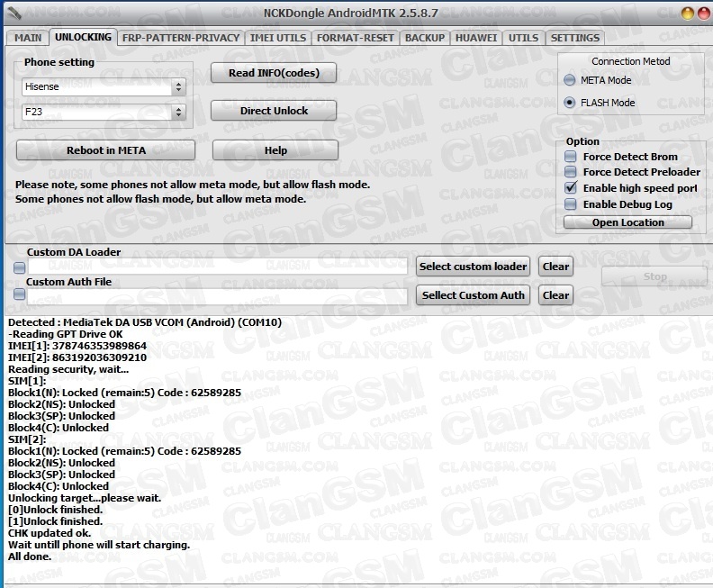This screenshot has width=713, height=588.
Task: Click the 'SIM[2]:' log line
Action: 27,439
